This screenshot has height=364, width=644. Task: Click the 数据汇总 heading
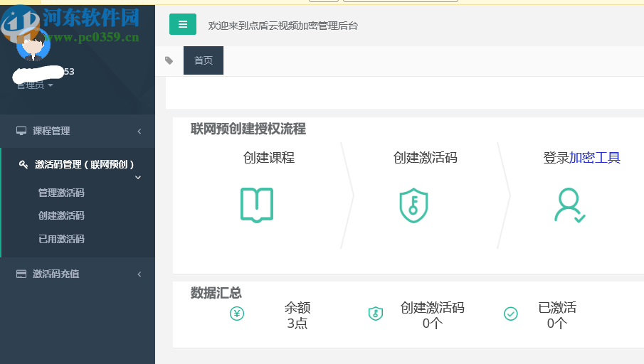(x=216, y=293)
